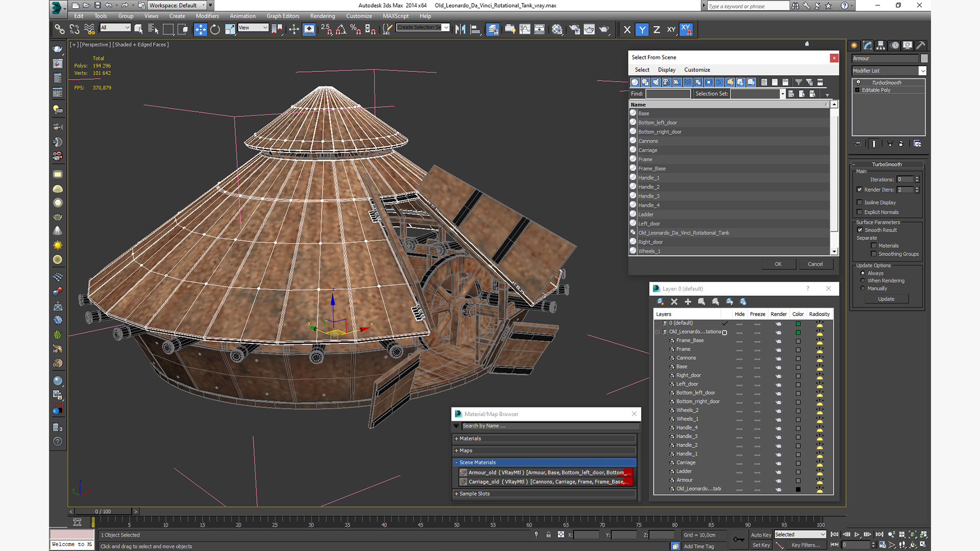980x551 pixels.
Task: Activate the Rotate tool in the toolbar
Action: 215,30
